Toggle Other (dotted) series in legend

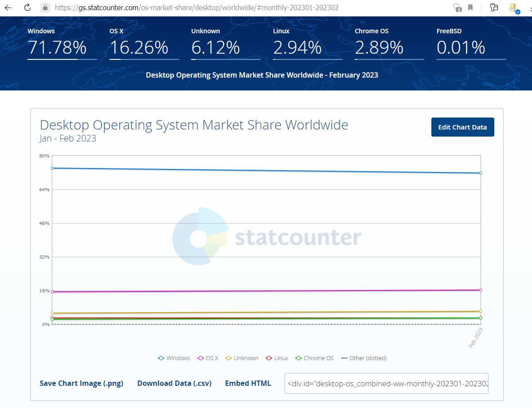click(364, 358)
